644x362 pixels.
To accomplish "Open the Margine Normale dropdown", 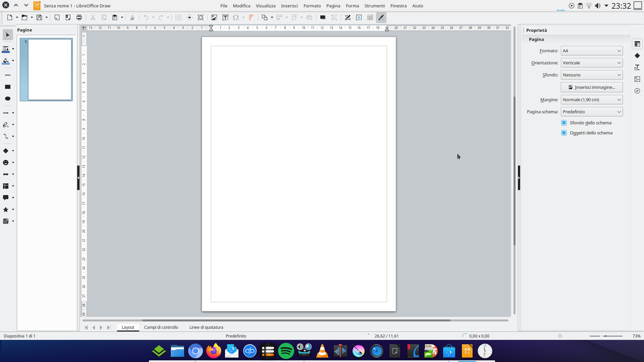I will pos(592,100).
